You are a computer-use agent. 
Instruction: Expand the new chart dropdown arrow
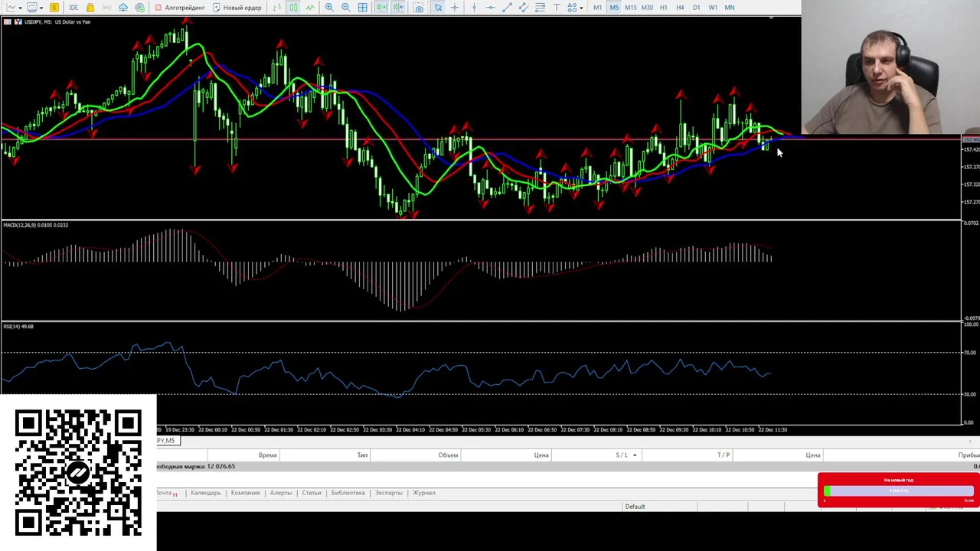point(21,8)
